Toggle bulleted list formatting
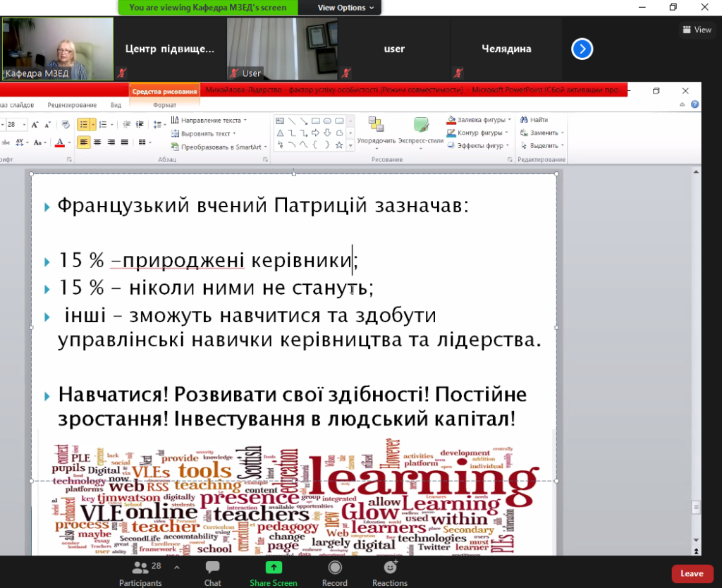This screenshot has height=588, width=722. [84, 124]
